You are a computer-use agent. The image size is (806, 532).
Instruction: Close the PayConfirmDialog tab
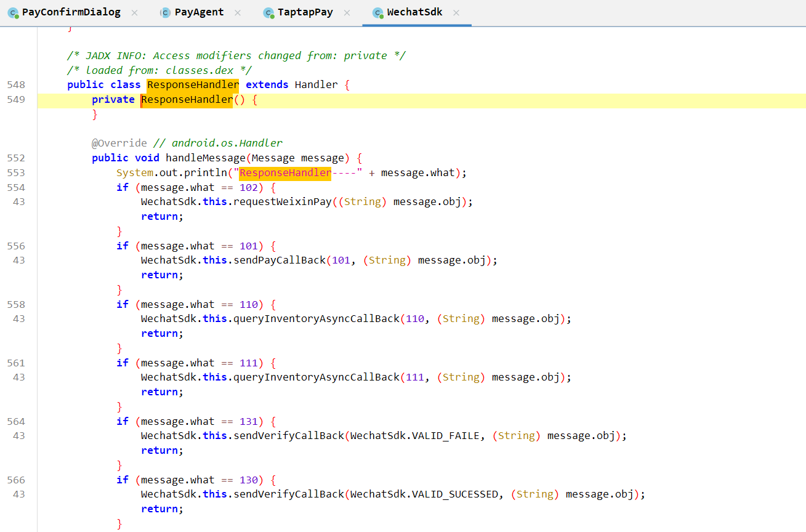pos(135,13)
